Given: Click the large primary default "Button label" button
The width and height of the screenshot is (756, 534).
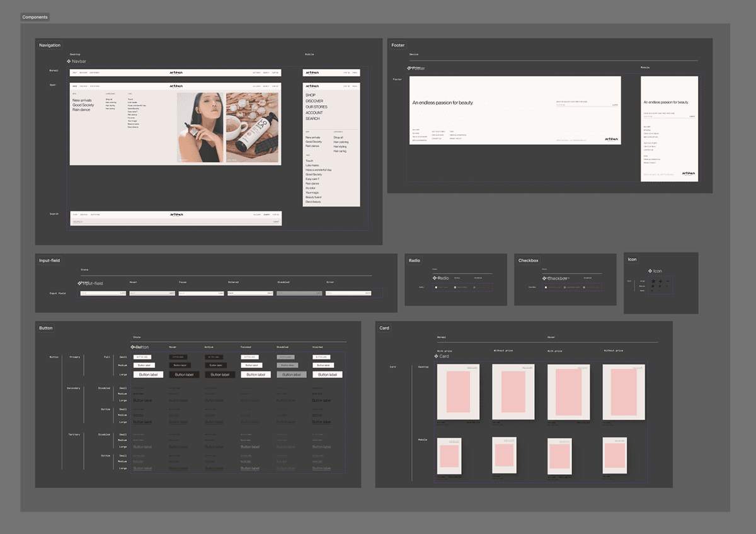Looking at the screenshot, I should [149, 375].
